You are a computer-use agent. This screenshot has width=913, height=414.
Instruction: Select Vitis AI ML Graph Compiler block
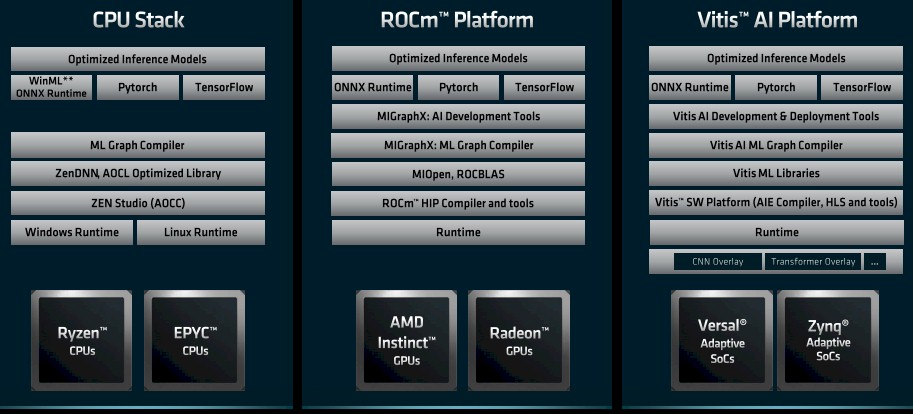[x=776, y=145]
